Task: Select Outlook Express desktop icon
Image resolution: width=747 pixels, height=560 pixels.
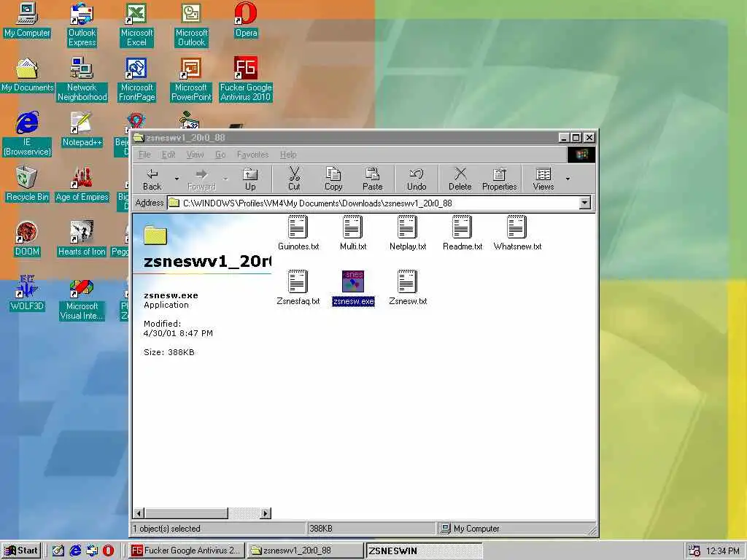Action: [x=82, y=25]
